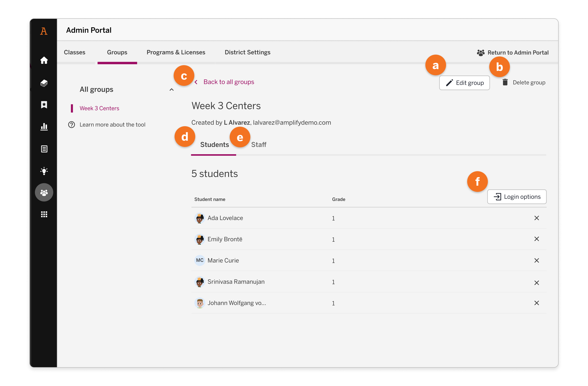Image resolution: width=588 pixels, height=386 pixels.
Task: Collapse the All groups section
Action: (172, 90)
